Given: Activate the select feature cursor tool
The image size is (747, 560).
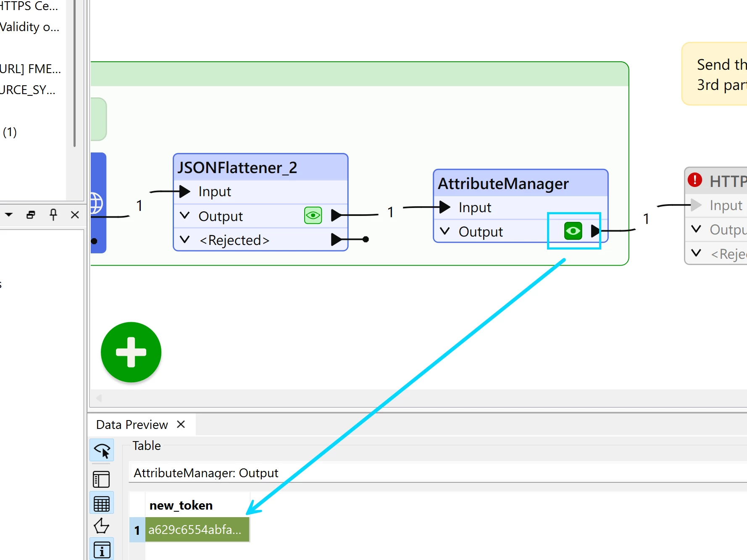Looking at the screenshot, I should [102, 450].
